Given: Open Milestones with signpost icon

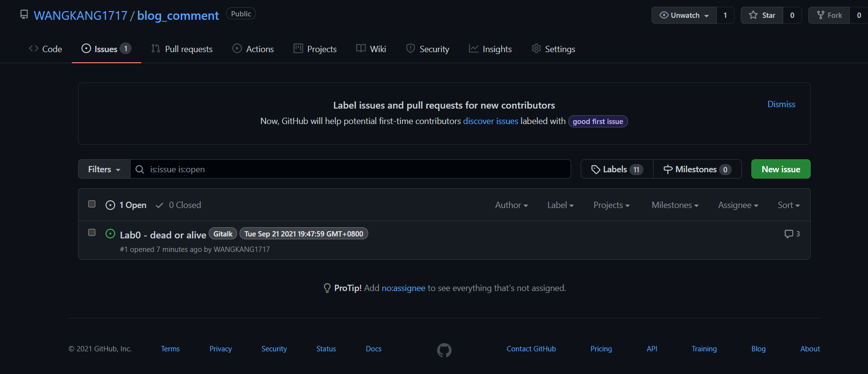Looking at the screenshot, I should [697, 169].
